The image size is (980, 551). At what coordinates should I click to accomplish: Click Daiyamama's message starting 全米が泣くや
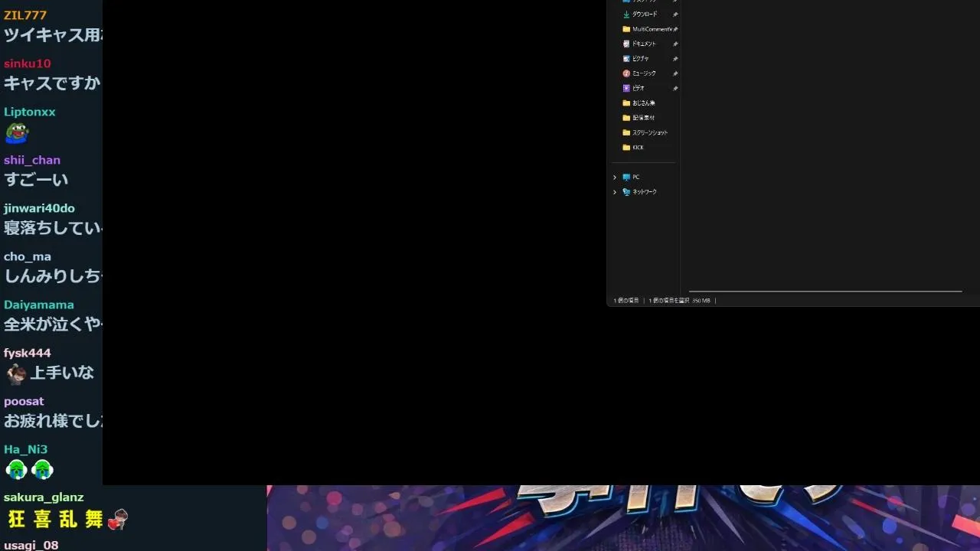point(53,324)
